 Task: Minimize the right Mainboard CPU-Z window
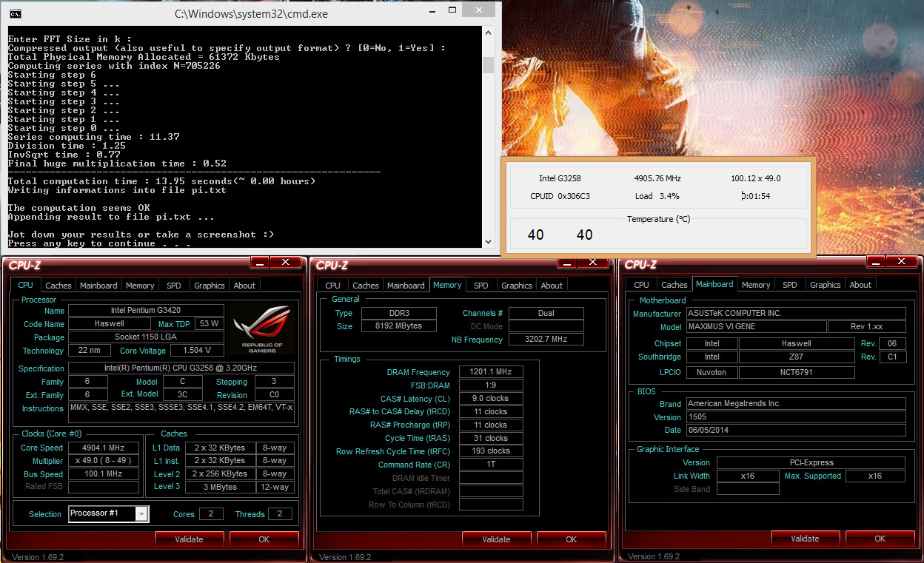pyautogui.click(x=874, y=262)
